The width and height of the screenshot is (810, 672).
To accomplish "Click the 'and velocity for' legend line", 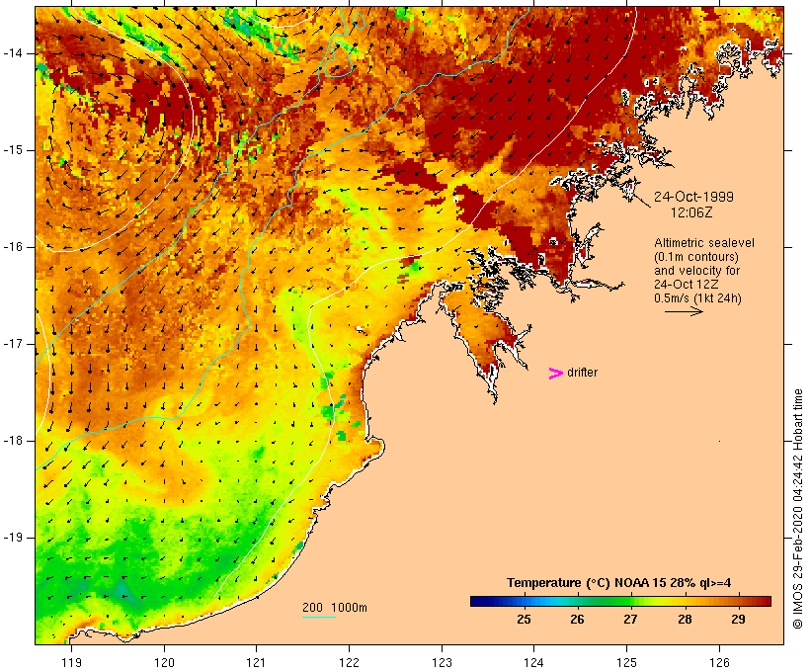I will (696, 271).
